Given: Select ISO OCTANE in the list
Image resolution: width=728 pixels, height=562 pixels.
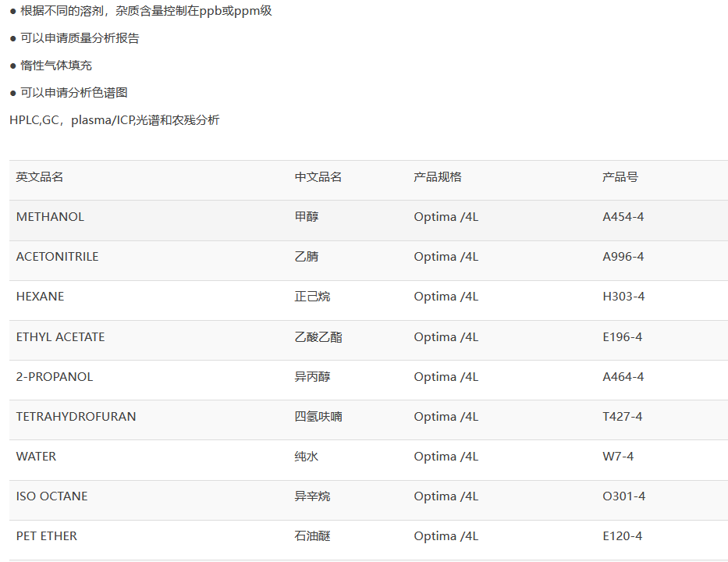Looking at the screenshot, I should (52, 496).
